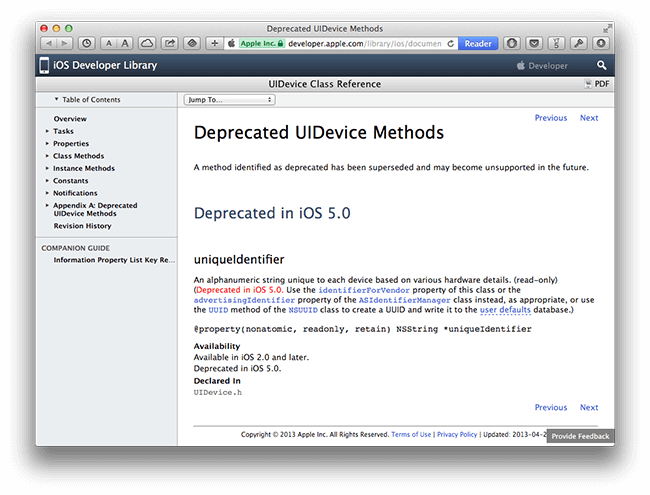Open the iOS Developer Library home
650x495 pixels.
[x=105, y=65]
